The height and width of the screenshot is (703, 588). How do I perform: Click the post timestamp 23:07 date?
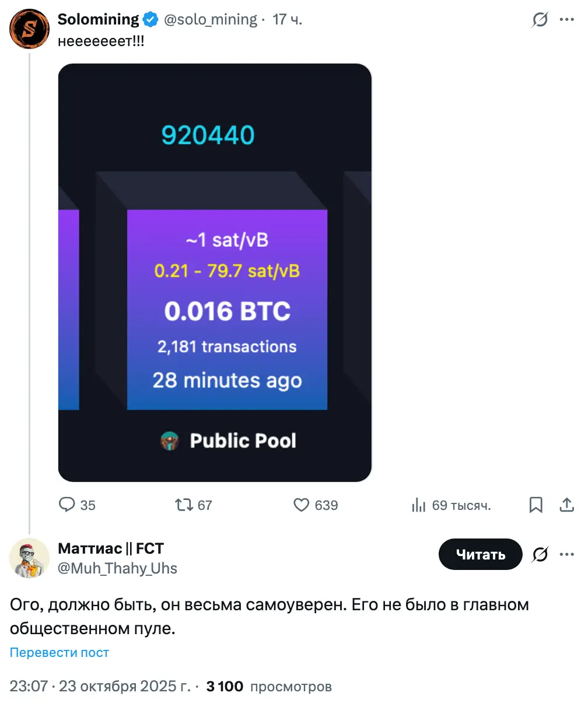100,686
